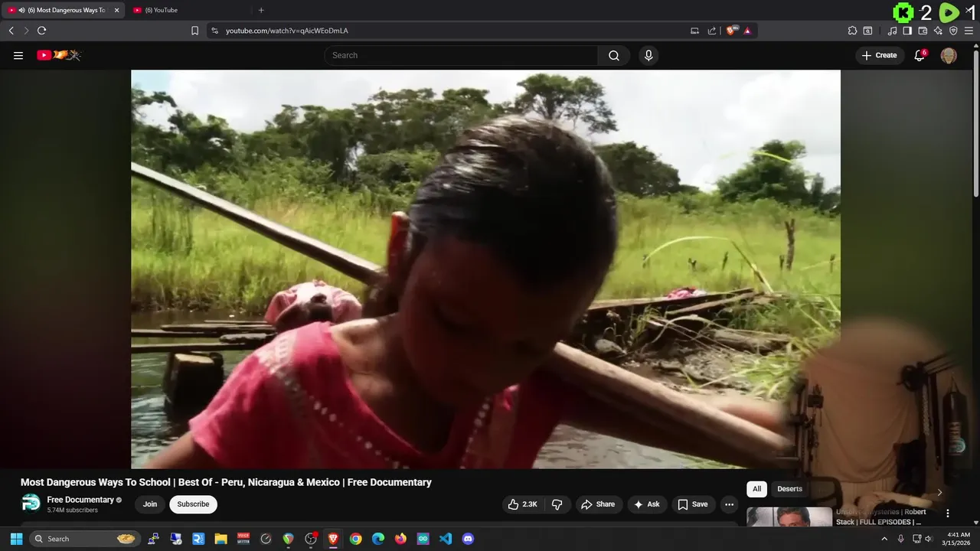The height and width of the screenshot is (551, 980).
Task: Open the taskbar clock and date
Action: click(x=959, y=539)
